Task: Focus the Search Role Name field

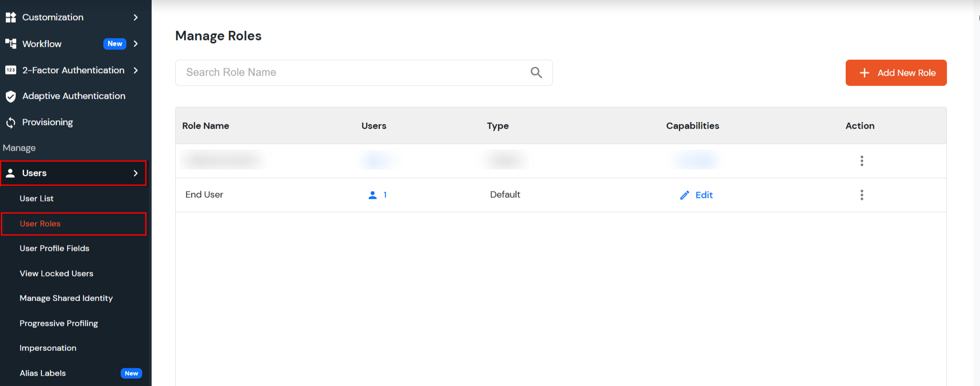Action: (x=351, y=73)
